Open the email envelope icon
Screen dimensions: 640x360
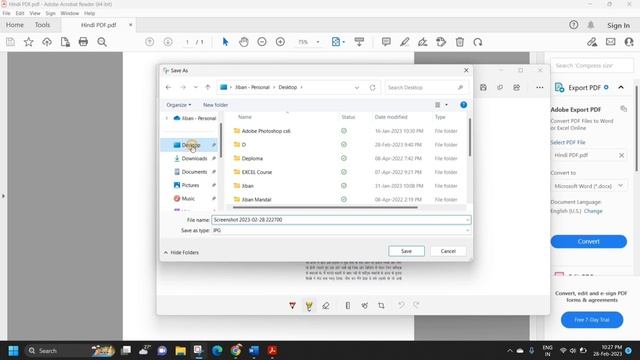[611, 42]
